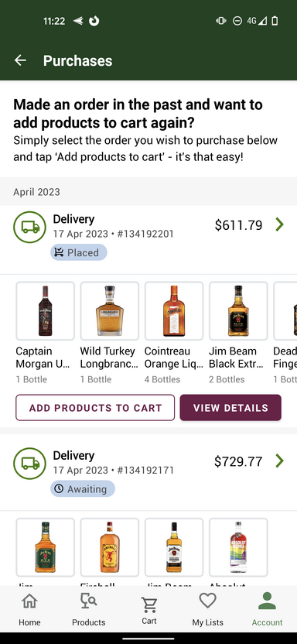Select Jim Beam Black Extra thumbnail
The image size is (297, 644).
click(238, 311)
